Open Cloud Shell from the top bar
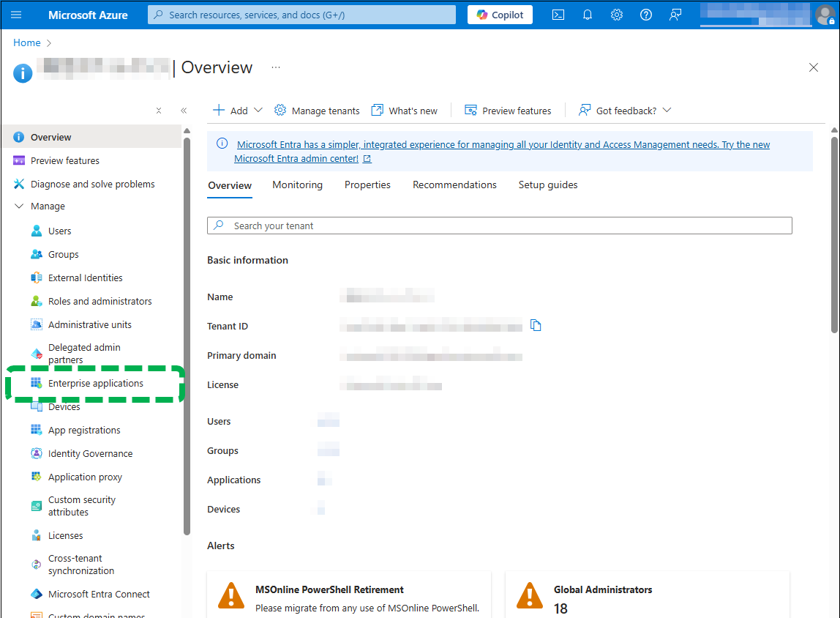Screen dimensions: 840x618 click(558, 15)
